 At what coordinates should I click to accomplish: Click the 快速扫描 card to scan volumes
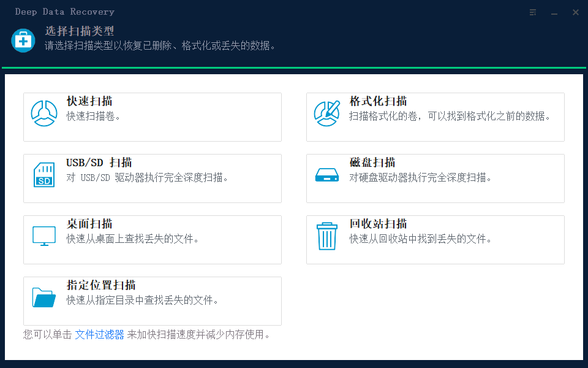pos(152,117)
